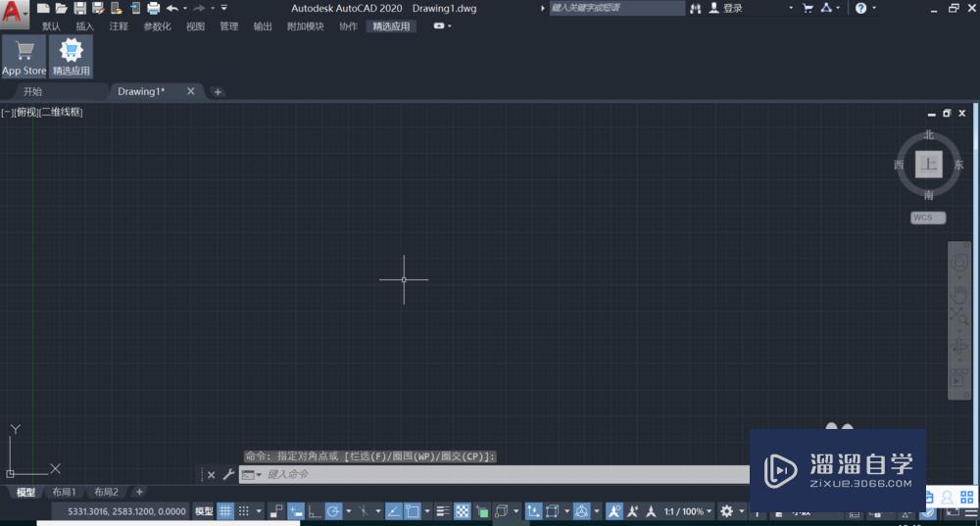Click the coordinates readout 5331.3016, 2583.1200
980x526 pixels.
pos(126,511)
